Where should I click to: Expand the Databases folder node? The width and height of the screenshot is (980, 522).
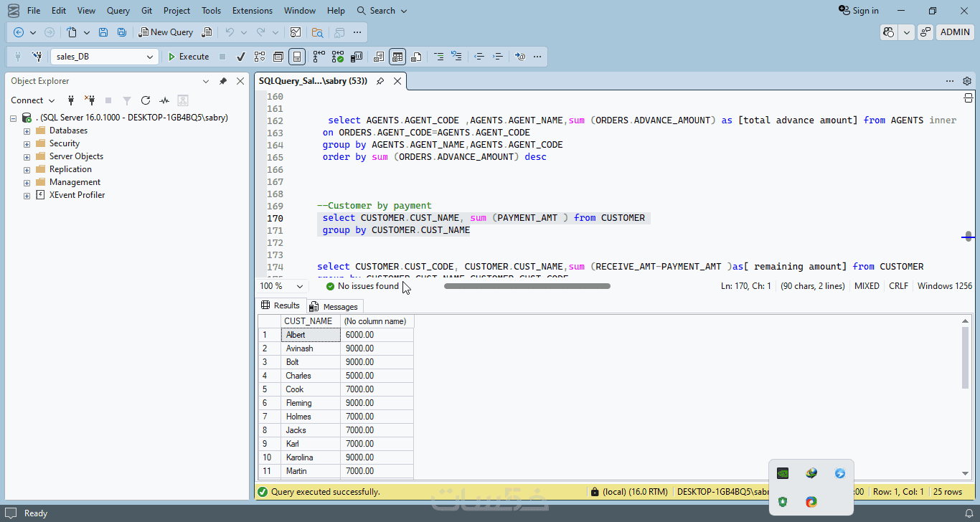27,130
